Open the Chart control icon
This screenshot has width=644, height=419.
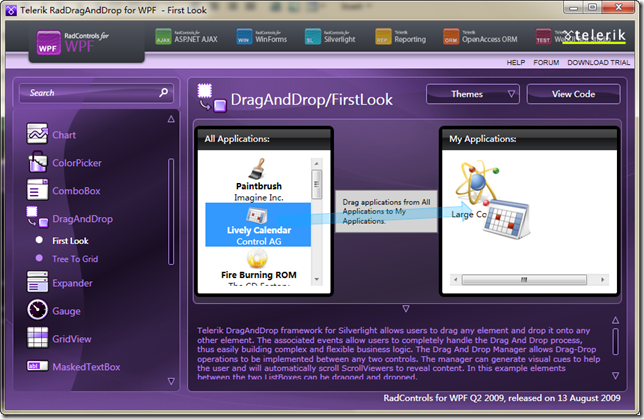point(37,134)
